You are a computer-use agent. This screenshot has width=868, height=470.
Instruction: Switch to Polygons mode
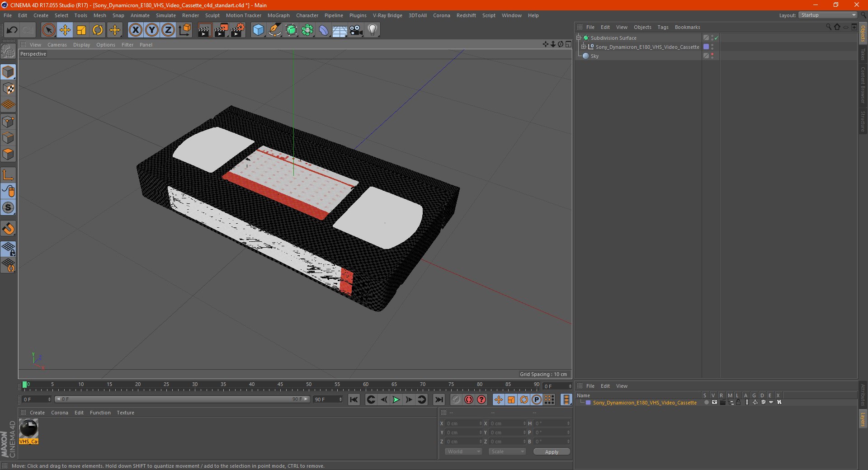click(8, 154)
